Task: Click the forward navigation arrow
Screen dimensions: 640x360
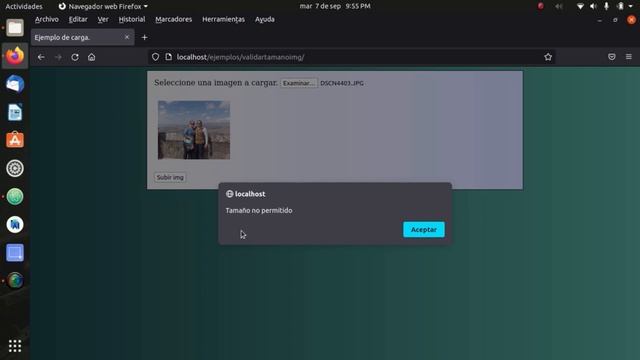Action: [x=58, y=57]
